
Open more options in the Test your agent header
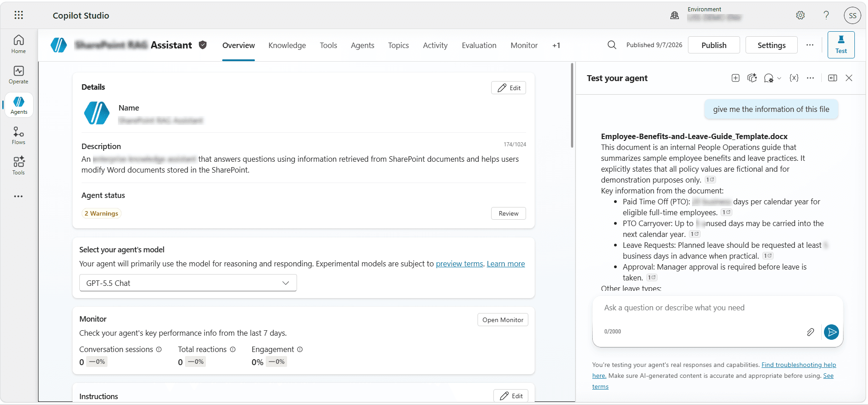pyautogui.click(x=810, y=78)
